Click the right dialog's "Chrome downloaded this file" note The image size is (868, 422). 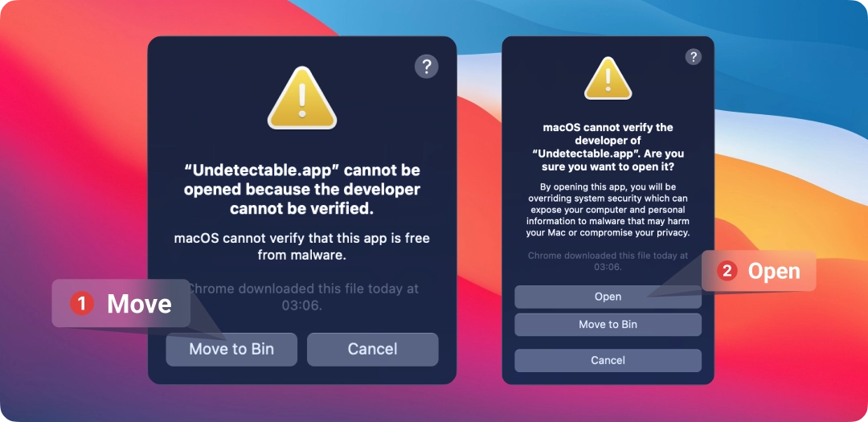coord(608,261)
